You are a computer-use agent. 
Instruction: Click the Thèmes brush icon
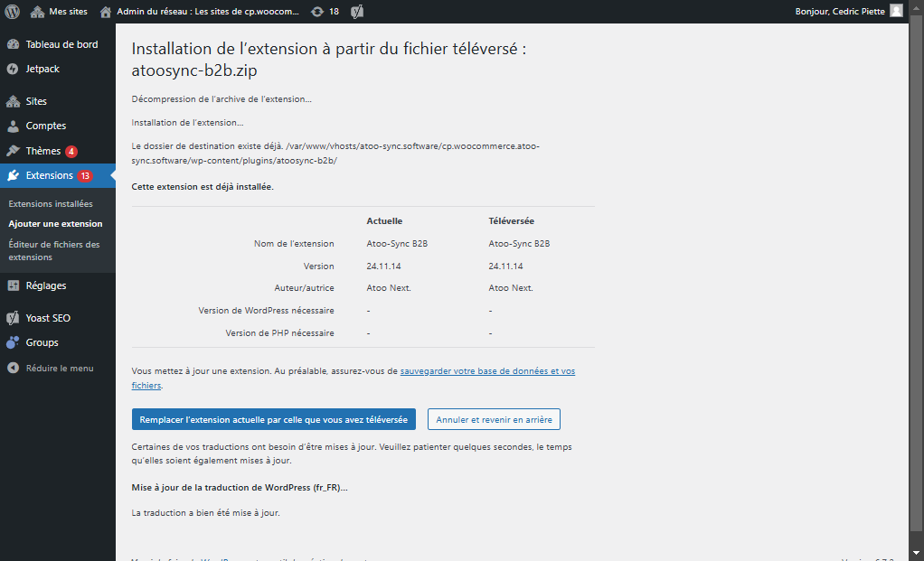tap(13, 151)
